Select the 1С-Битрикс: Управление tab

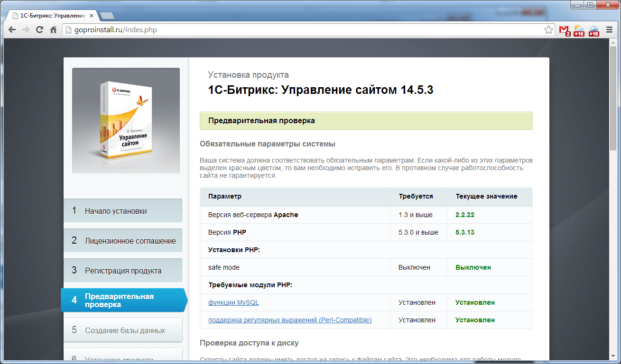click(x=52, y=16)
